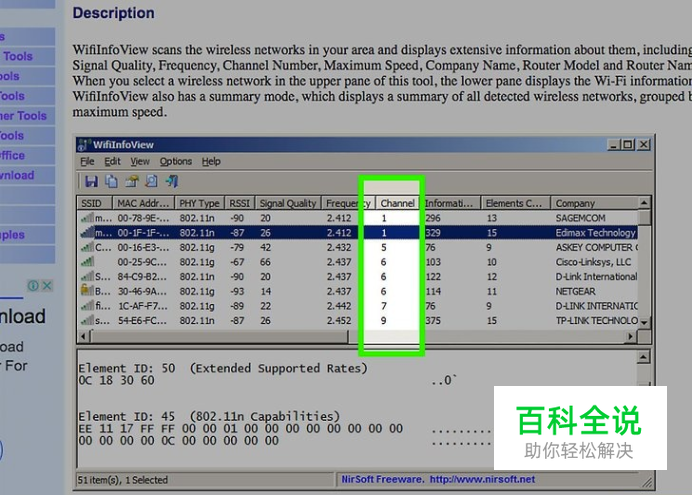Screen dimensions: 692x495
Task: Sort by the Informati... column header
Action: (450, 203)
